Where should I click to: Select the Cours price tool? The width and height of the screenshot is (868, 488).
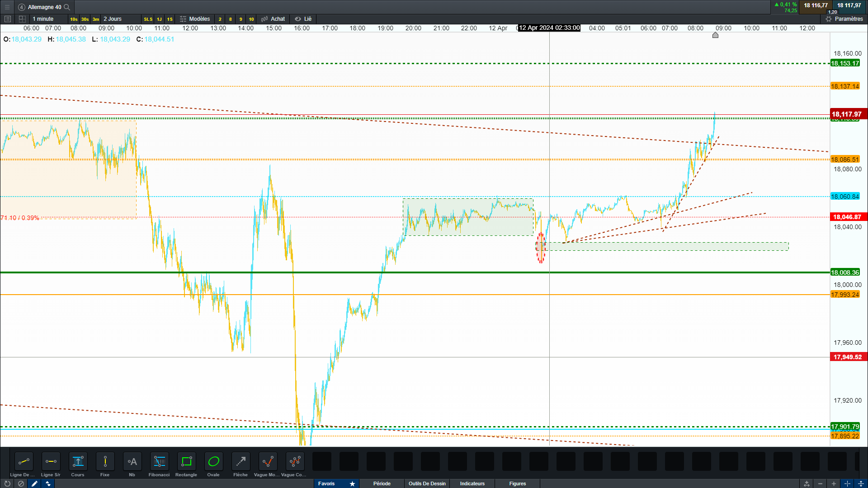tap(78, 462)
